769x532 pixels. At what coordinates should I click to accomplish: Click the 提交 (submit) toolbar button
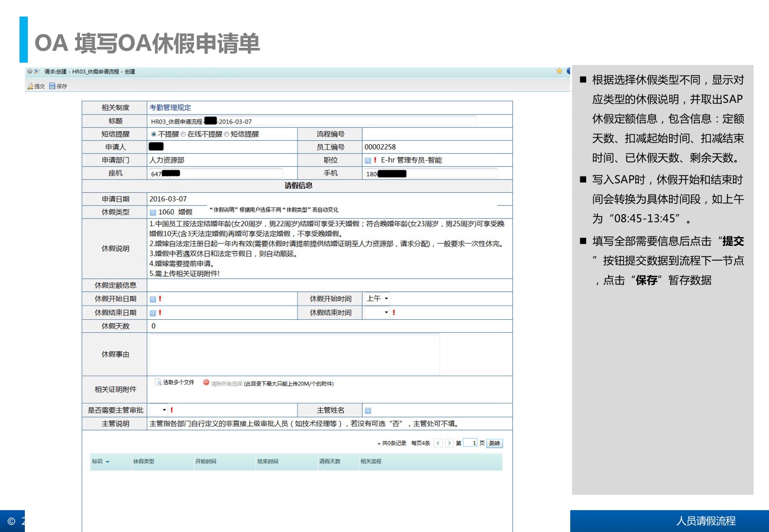click(x=35, y=86)
